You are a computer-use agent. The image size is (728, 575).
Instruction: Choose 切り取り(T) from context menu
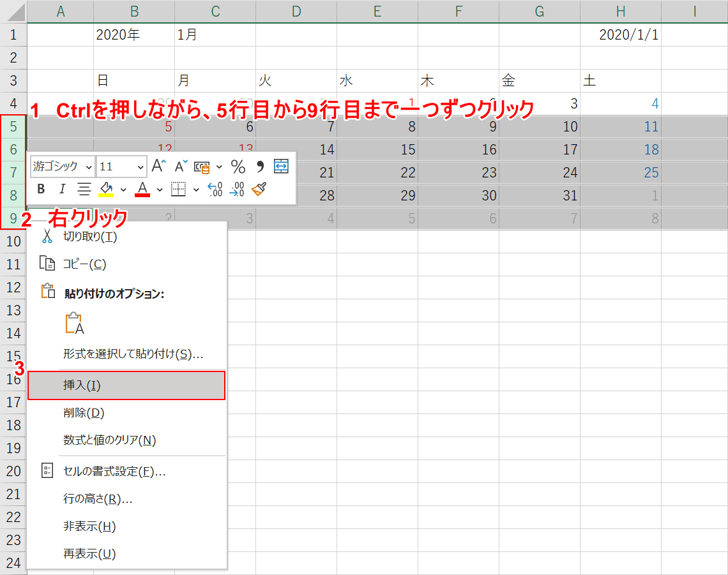pos(126,237)
